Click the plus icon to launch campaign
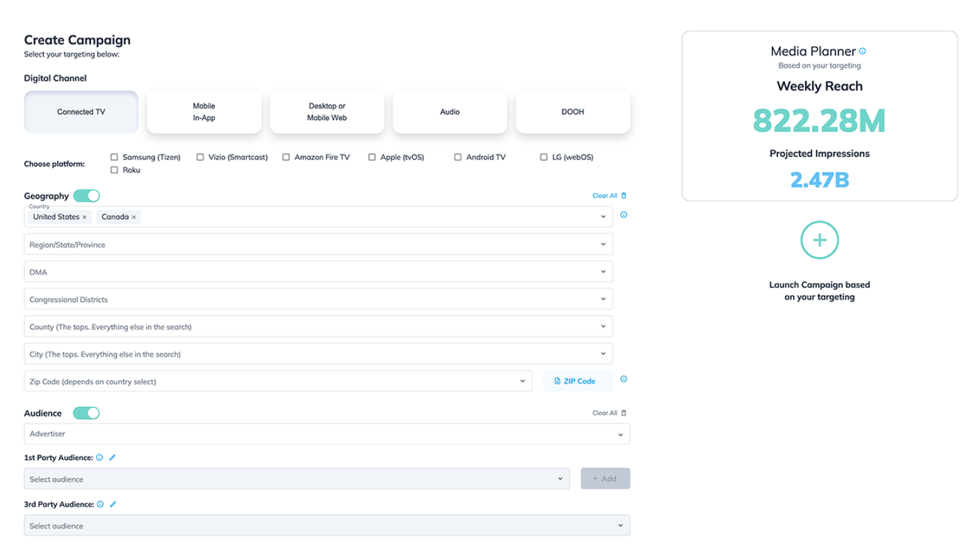The width and height of the screenshot is (980, 558). coord(819,240)
